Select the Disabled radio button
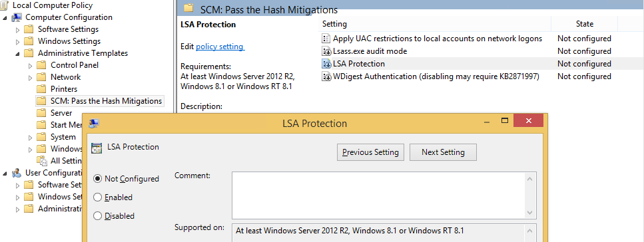This screenshot has height=242, width=644. point(97,216)
